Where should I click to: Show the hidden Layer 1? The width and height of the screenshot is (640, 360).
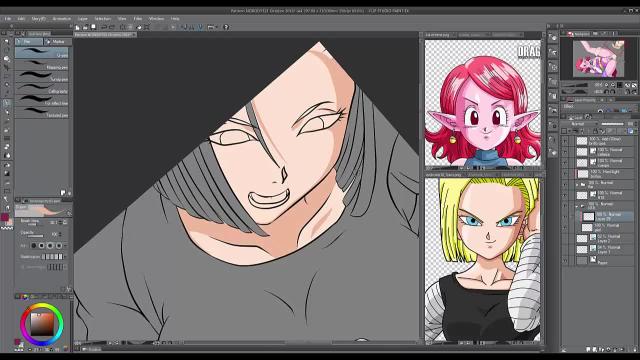pyautogui.click(x=565, y=249)
